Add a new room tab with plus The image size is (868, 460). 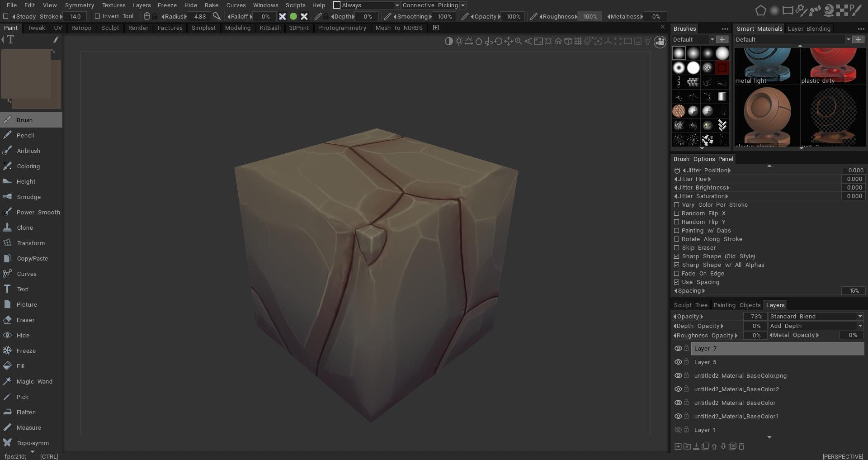(x=436, y=28)
